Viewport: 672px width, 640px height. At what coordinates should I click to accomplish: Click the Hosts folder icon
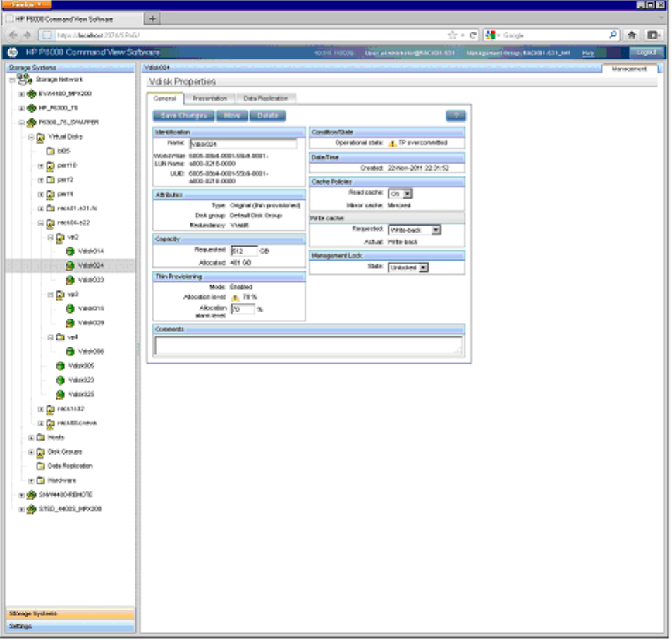[41, 438]
